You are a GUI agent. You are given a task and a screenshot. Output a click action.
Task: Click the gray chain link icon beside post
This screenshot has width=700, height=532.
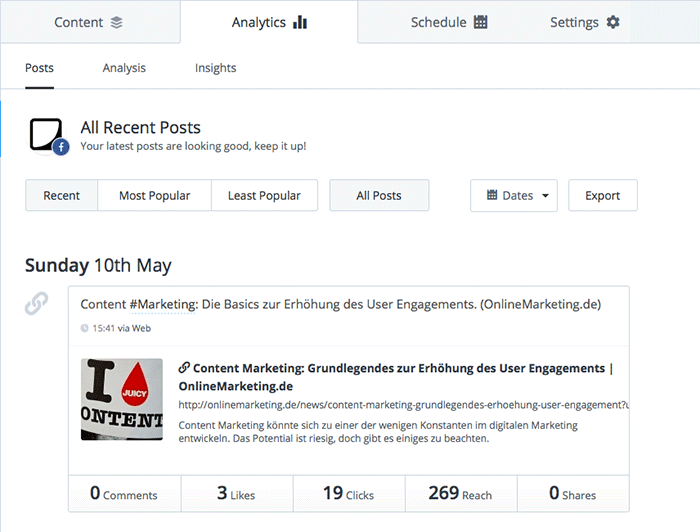tap(36, 303)
